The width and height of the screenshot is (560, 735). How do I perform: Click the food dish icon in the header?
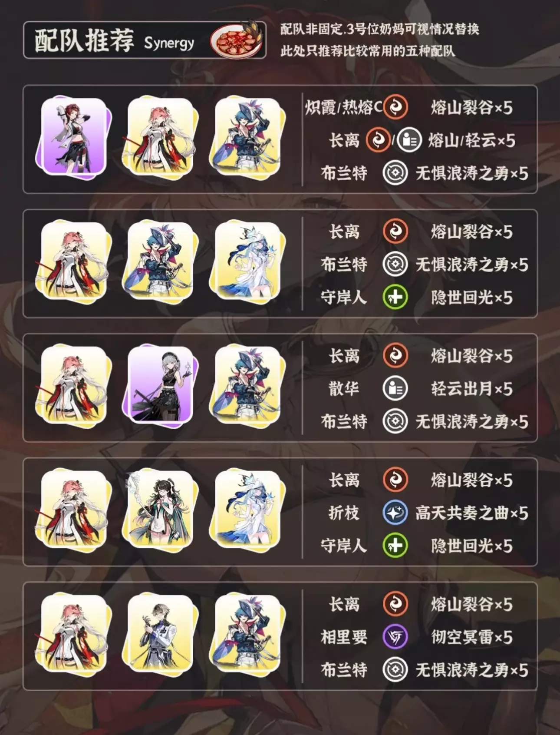[x=237, y=39]
